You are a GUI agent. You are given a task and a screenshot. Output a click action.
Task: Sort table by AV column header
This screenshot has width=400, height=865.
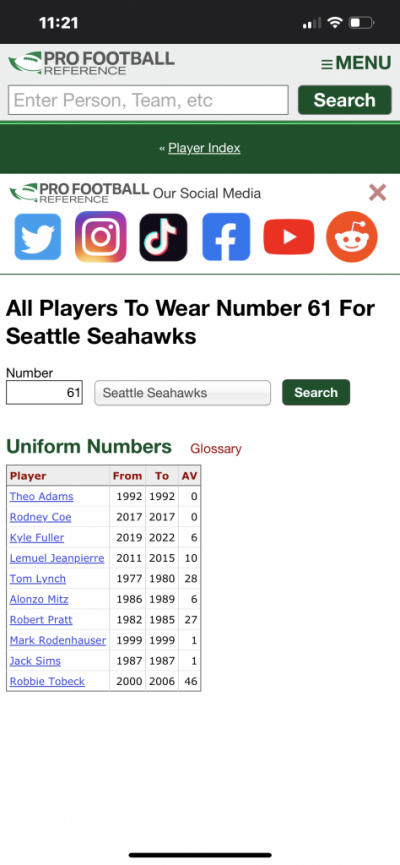190,476
